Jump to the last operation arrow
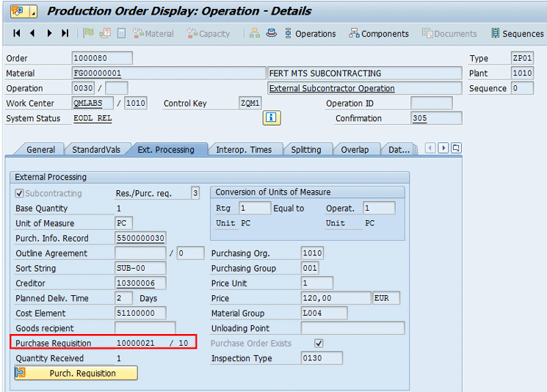 pos(65,34)
